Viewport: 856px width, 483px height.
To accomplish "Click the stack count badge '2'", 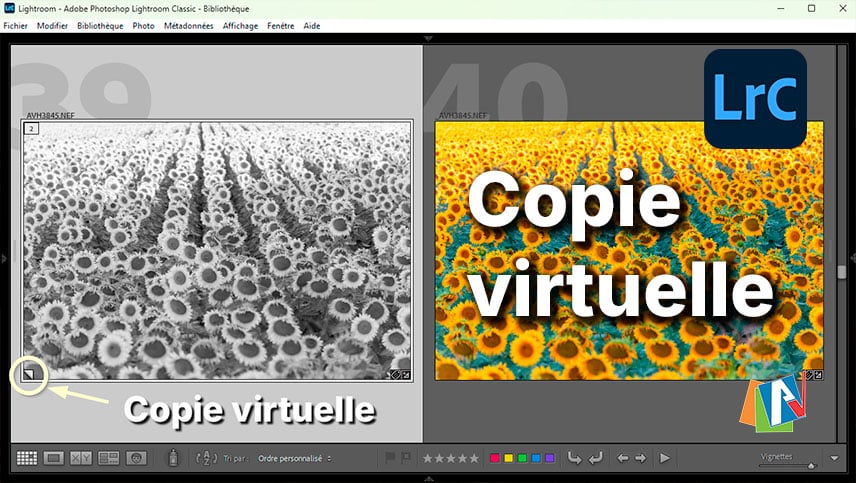I will [x=32, y=129].
